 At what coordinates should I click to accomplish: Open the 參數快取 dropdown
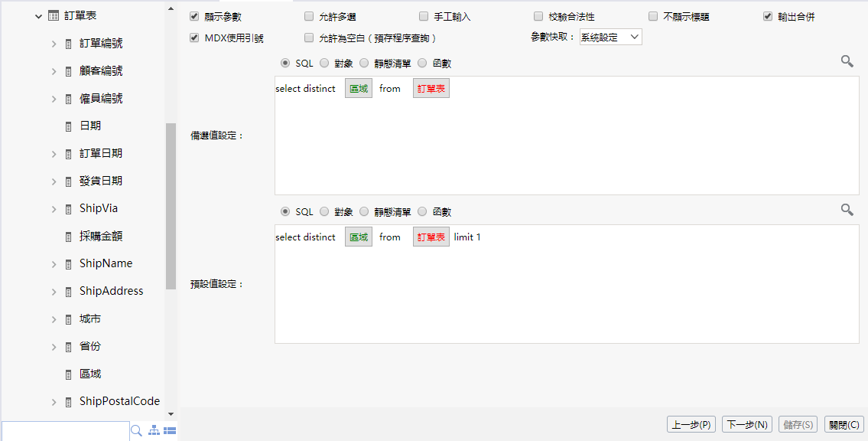click(610, 37)
